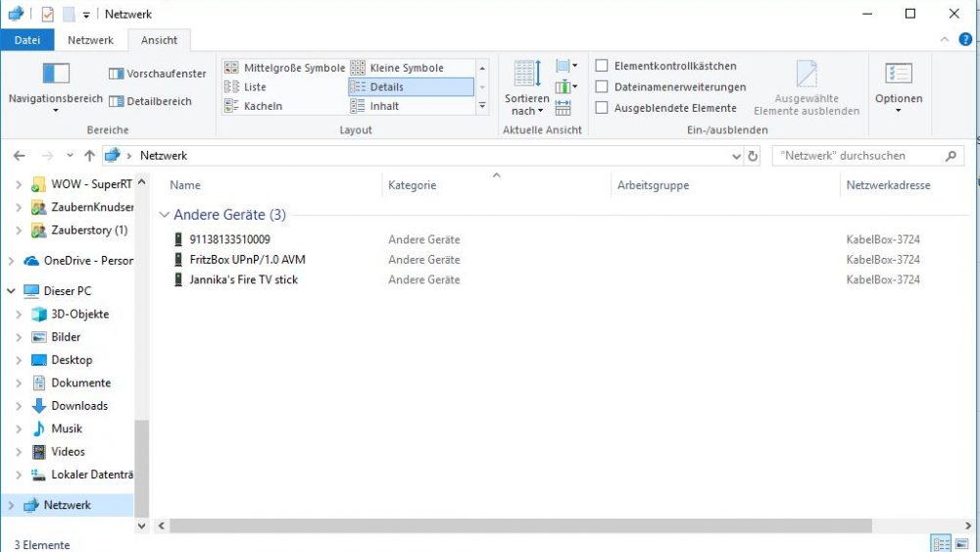The width and height of the screenshot is (980, 552).
Task: Switch to large thumbnails view status icon
Action: (962, 543)
